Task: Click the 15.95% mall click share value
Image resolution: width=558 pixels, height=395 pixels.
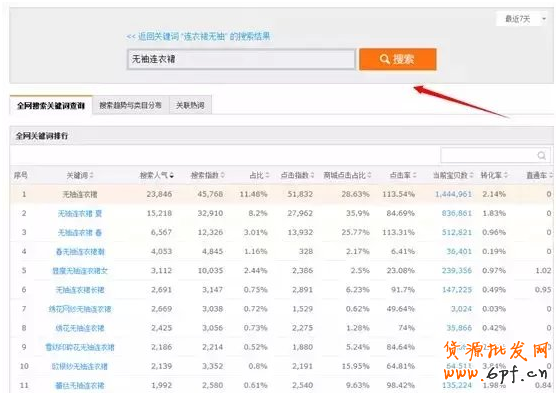Action: 356,366
